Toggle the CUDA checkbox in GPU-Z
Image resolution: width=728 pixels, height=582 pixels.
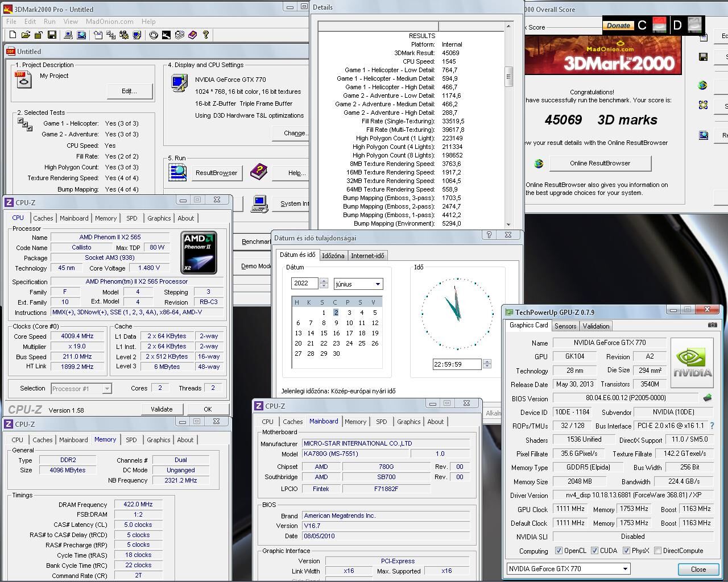594,551
